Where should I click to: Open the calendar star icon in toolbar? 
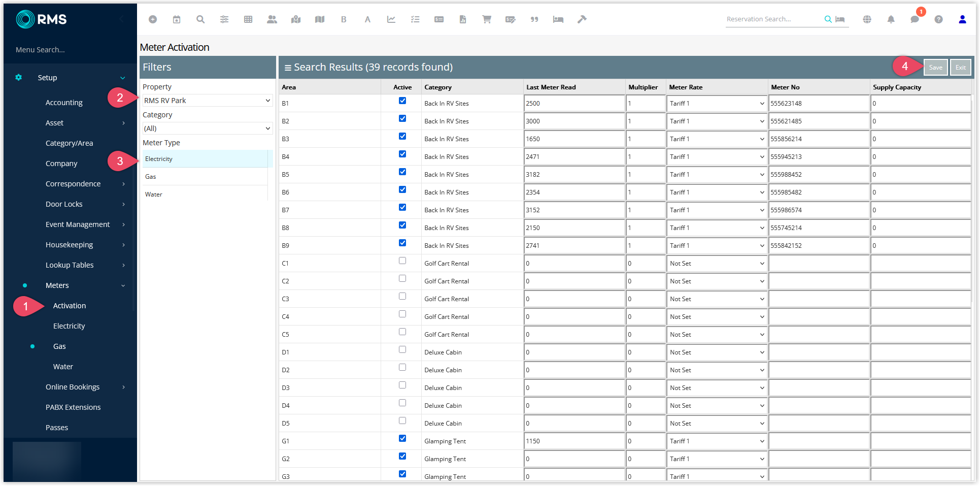177,19
